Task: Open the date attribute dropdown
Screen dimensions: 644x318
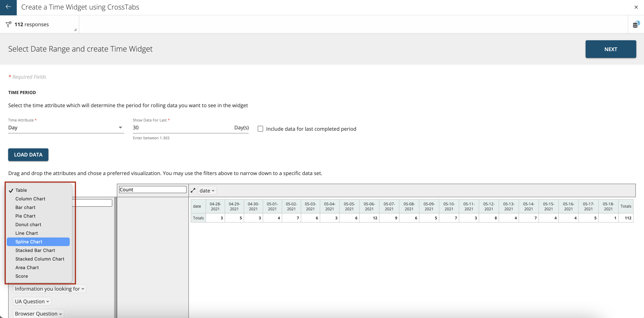Action: click(x=207, y=190)
